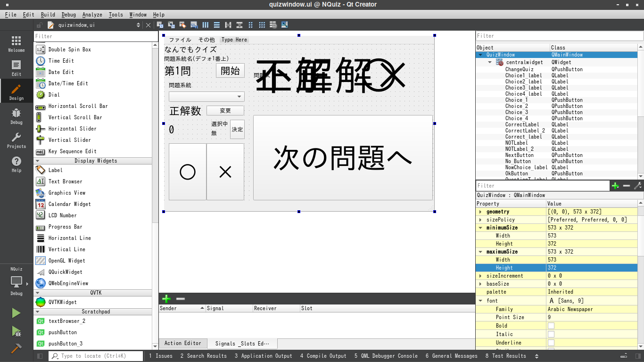Click the Edit Tab Order toolbar icon
This screenshot has height=362, width=644.
tap(194, 25)
